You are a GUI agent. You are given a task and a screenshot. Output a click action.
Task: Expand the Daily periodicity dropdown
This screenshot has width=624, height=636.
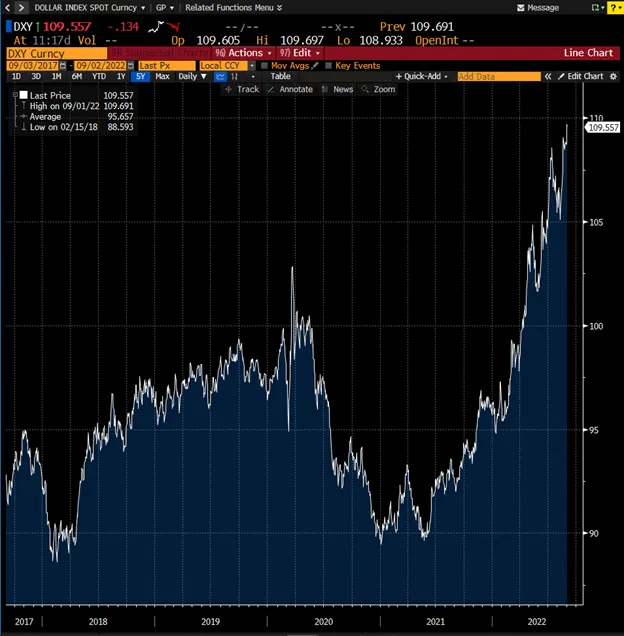pyautogui.click(x=191, y=76)
